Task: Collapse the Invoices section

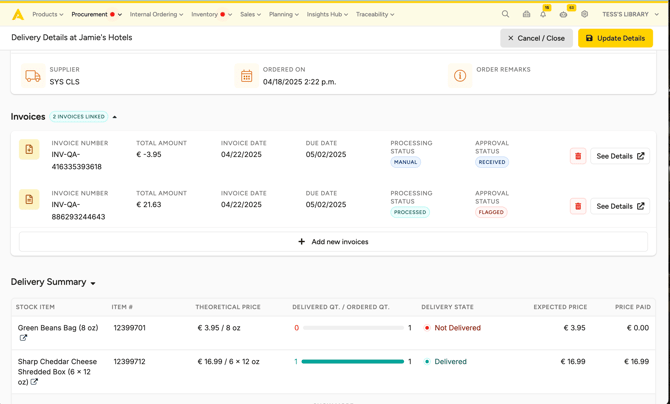Action: click(x=115, y=117)
